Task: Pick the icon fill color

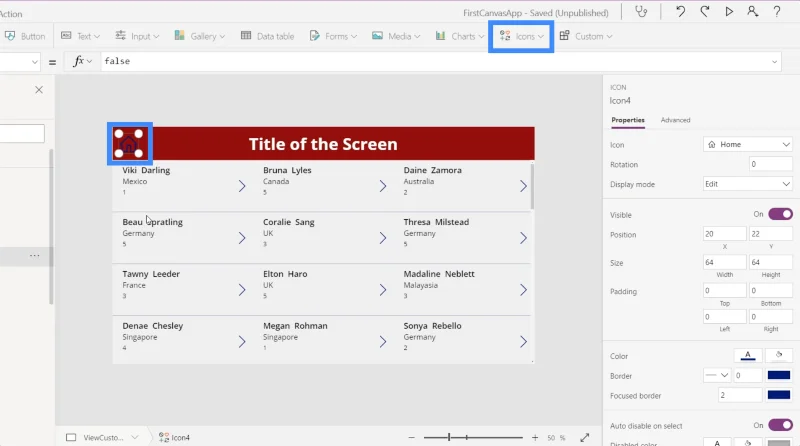Action: pos(779,355)
